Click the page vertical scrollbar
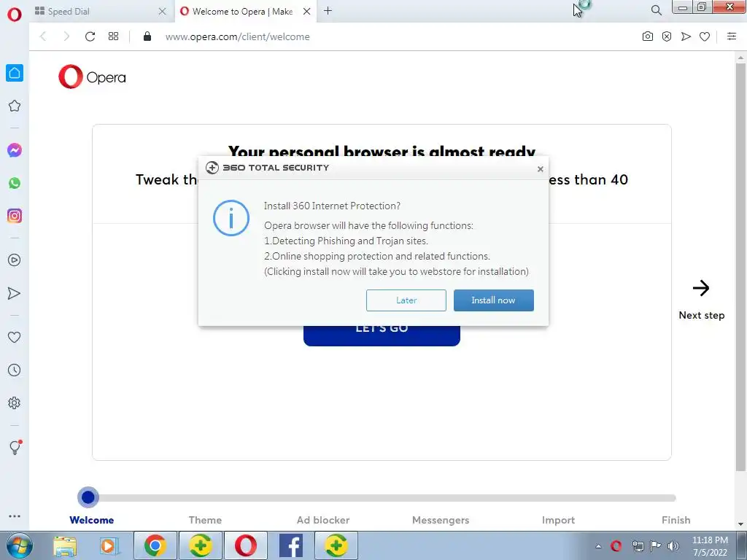 click(740, 267)
